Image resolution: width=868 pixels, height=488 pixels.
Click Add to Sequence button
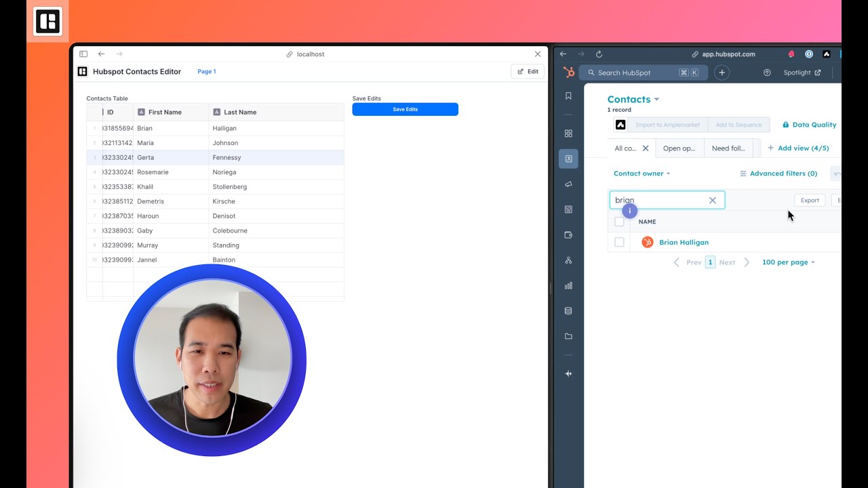(738, 125)
